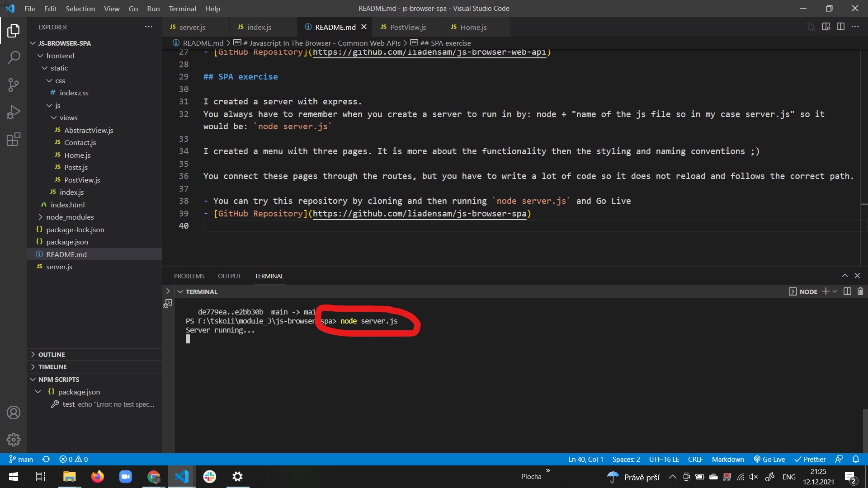
Task: Open Zoom from the taskbar
Action: [126, 477]
